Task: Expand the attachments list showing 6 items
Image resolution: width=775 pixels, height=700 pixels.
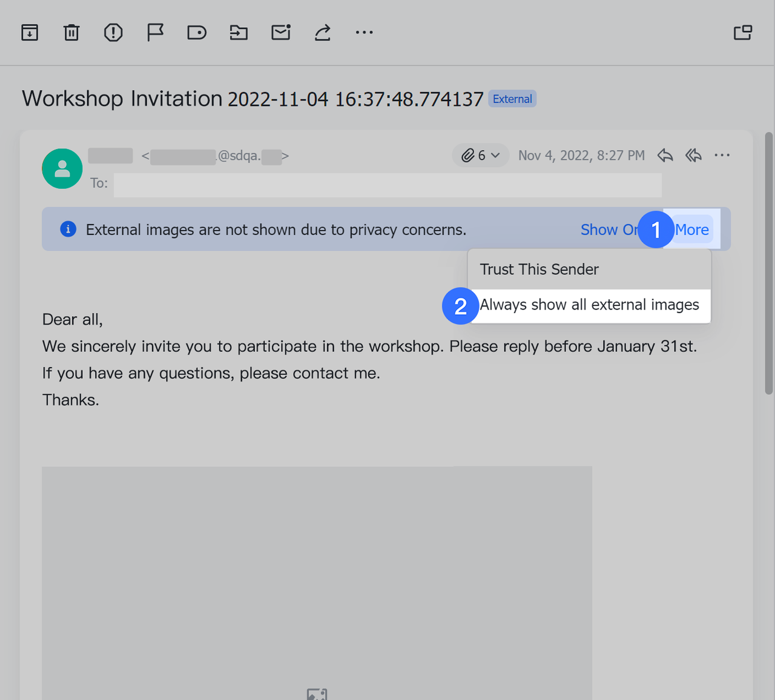Action: [480, 155]
